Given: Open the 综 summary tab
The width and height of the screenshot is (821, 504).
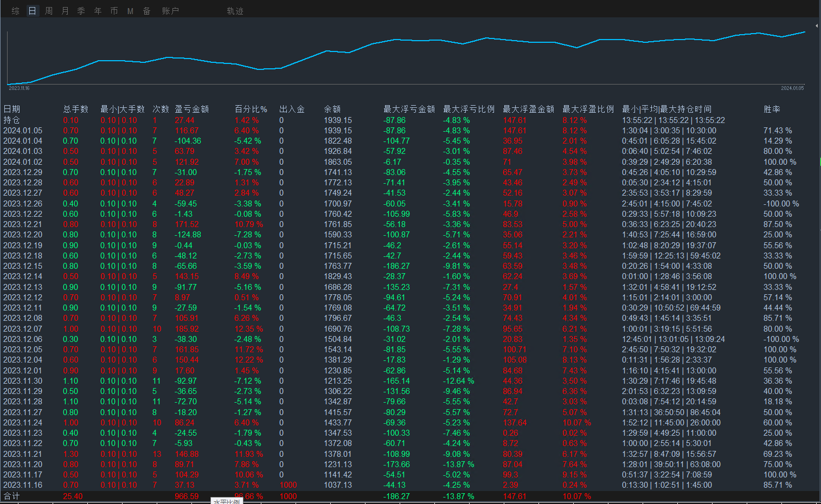Looking at the screenshot, I should point(16,11).
